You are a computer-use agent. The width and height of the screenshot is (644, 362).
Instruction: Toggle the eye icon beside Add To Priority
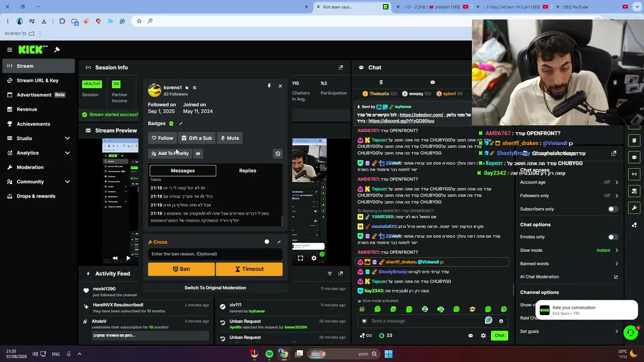pos(198,153)
